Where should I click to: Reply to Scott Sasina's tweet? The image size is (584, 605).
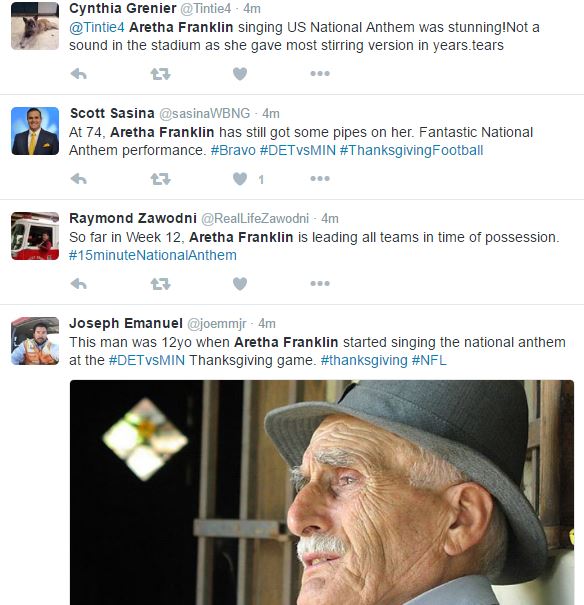click(79, 179)
